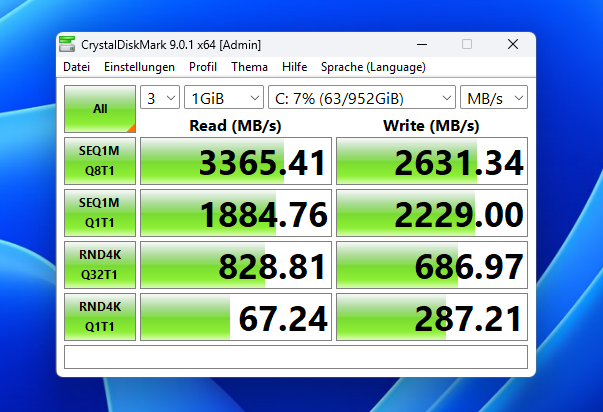The height and width of the screenshot is (412, 603).
Task: Select the 828.81 read result
Action: [236, 265]
